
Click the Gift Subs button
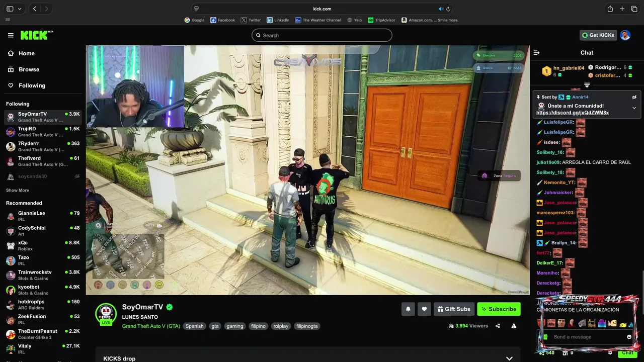454,309
